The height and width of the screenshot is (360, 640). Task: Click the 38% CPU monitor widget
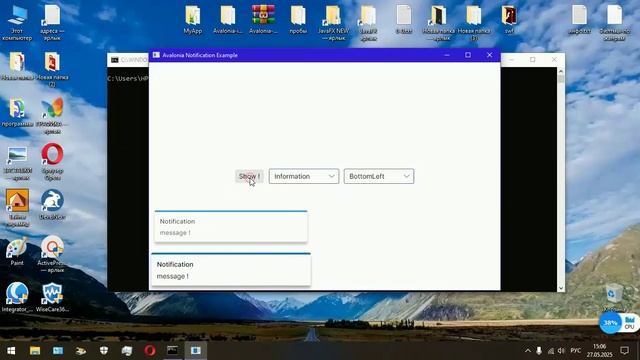tap(619, 323)
